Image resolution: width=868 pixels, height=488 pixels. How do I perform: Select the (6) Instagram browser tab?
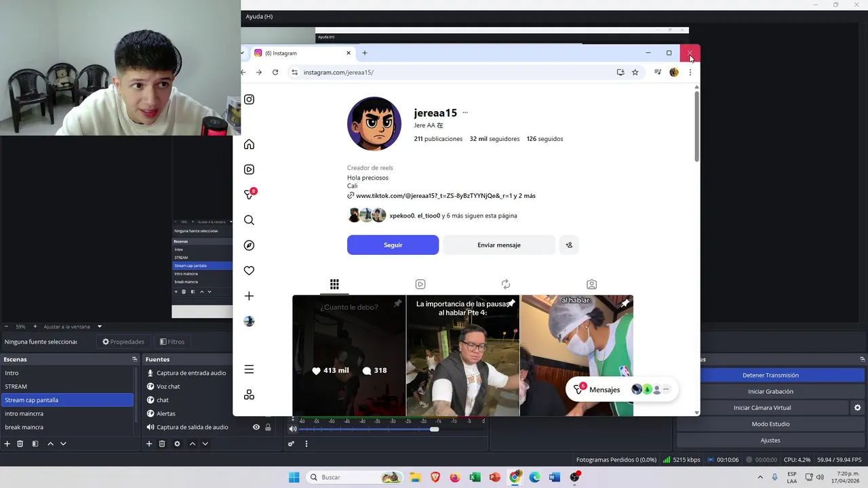pyautogui.click(x=302, y=53)
